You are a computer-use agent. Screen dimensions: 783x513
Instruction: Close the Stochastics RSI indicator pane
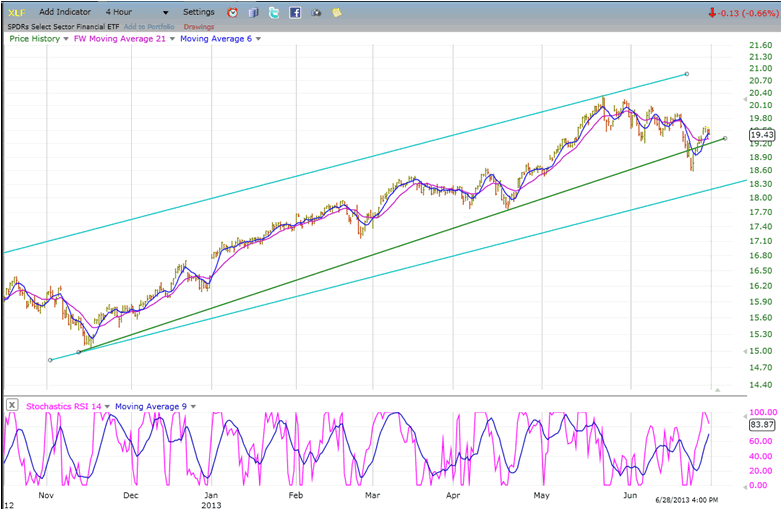pos(11,405)
